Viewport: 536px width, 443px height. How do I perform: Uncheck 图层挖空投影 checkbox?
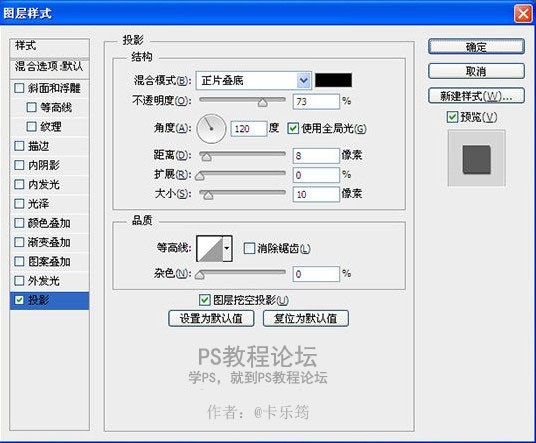tap(204, 300)
